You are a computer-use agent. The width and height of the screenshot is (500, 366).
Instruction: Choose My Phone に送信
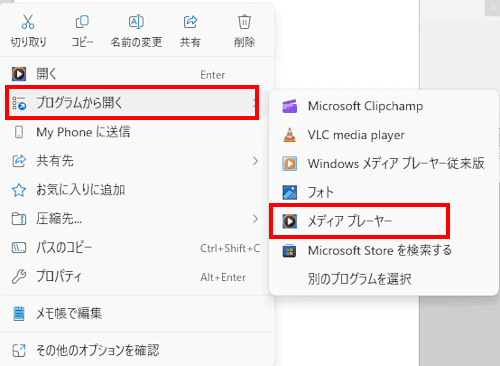(x=137, y=132)
